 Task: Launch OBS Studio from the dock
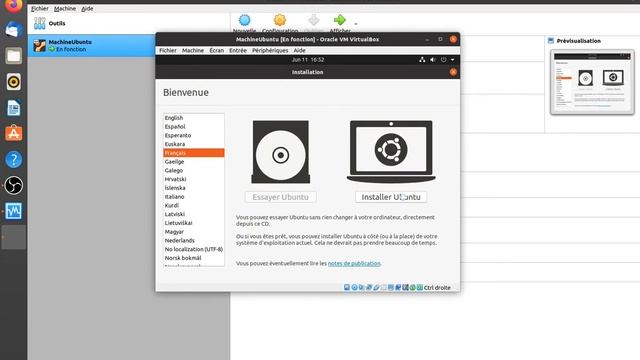pyautogui.click(x=13, y=185)
